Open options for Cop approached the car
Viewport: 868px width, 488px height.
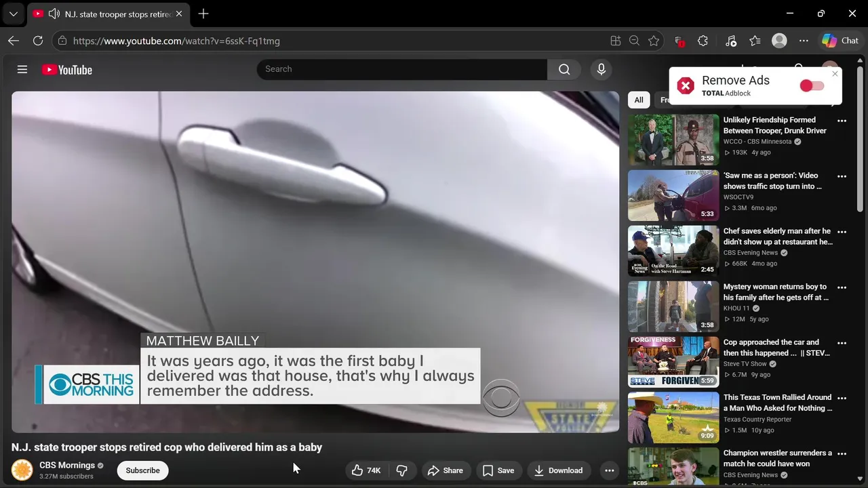(x=842, y=343)
